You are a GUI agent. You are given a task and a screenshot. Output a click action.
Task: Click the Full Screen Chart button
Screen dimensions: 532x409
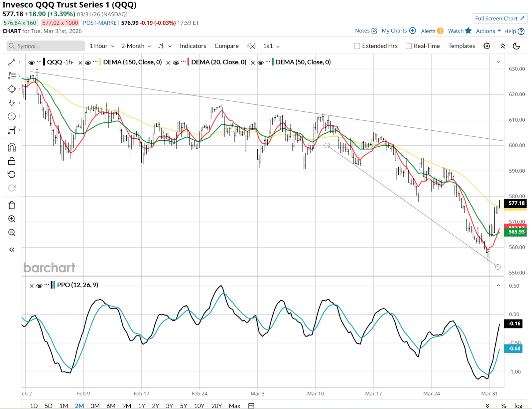499,18
